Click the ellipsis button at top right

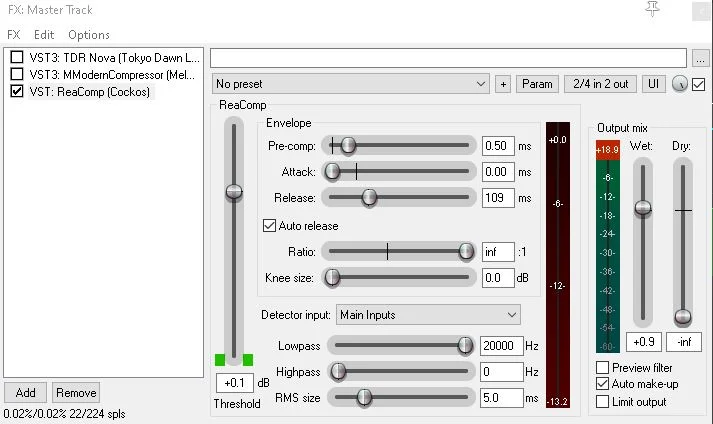[700, 58]
